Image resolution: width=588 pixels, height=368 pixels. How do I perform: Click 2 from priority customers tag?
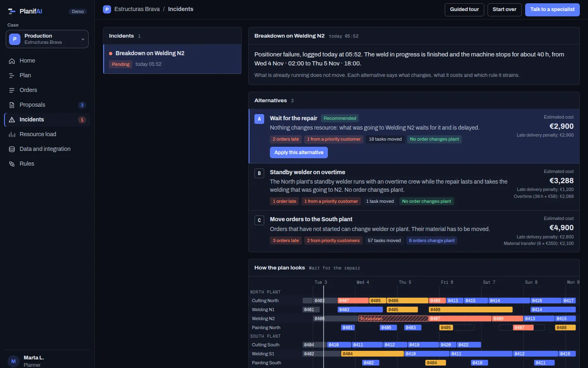[x=333, y=240]
